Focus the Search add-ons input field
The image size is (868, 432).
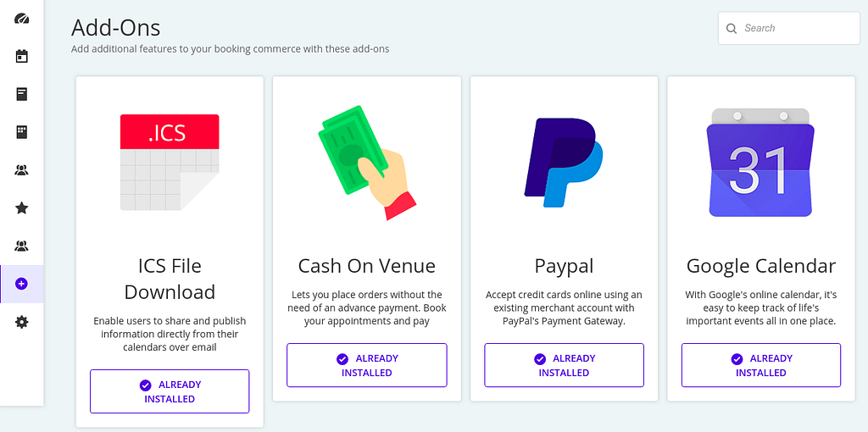(x=797, y=29)
